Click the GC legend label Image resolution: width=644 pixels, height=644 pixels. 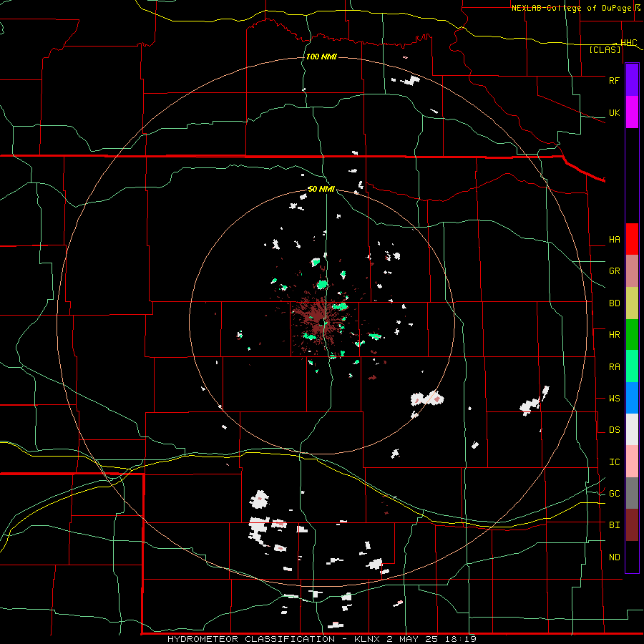tap(614, 494)
